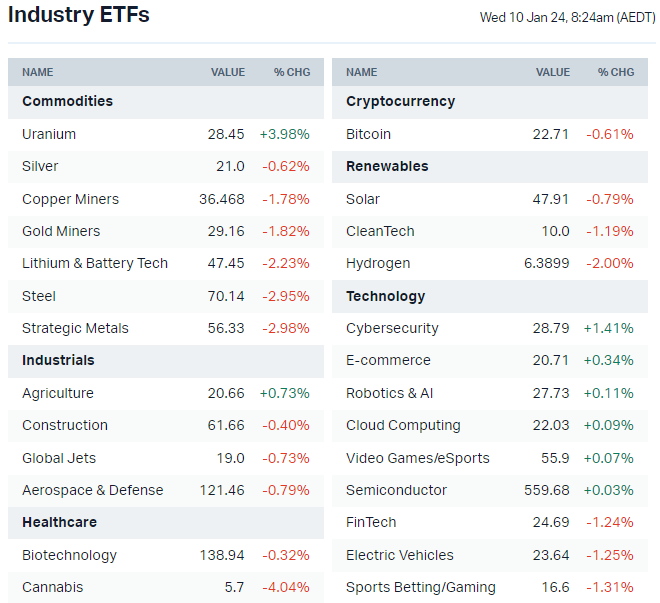Select the Agriculture ETF row
Image resolution: width=660 pixels, height=603 pixels.
point(58,393)
